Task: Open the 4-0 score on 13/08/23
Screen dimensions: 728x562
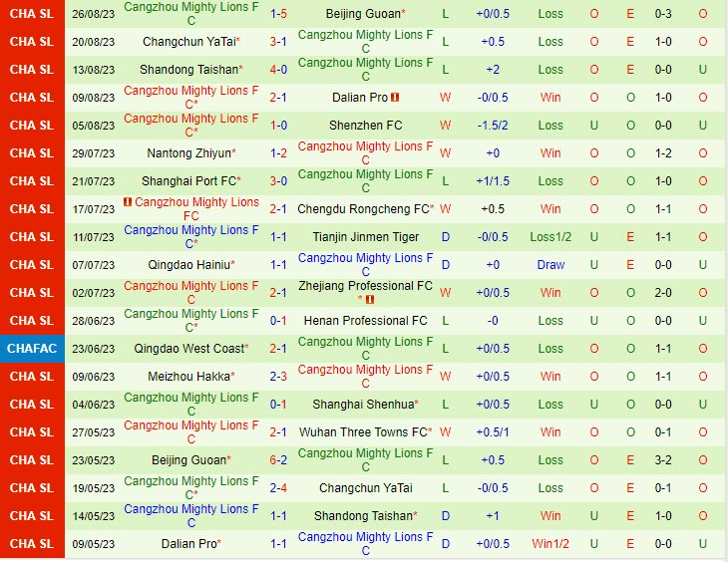Action: 278,70
